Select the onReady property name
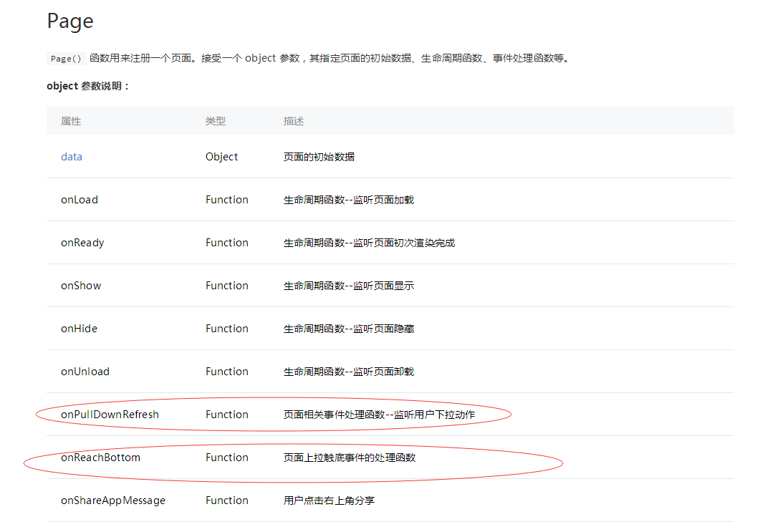760x532 pixels. click(82, 243)
